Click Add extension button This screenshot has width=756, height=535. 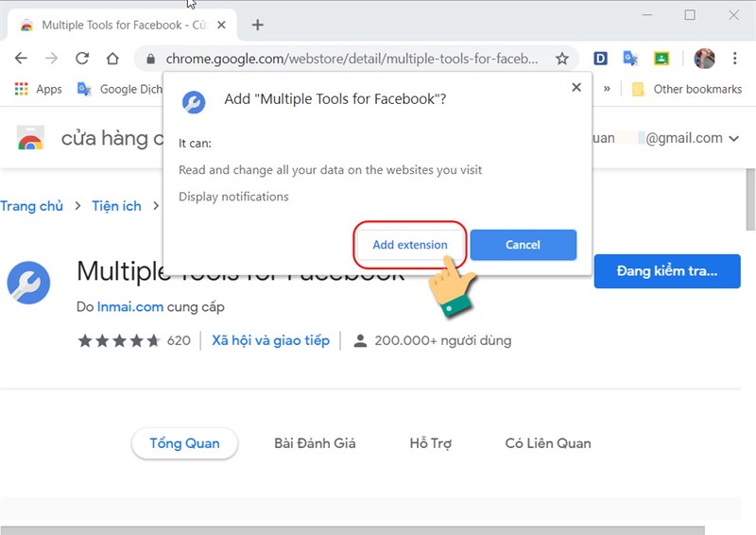[x=410, y=245]
